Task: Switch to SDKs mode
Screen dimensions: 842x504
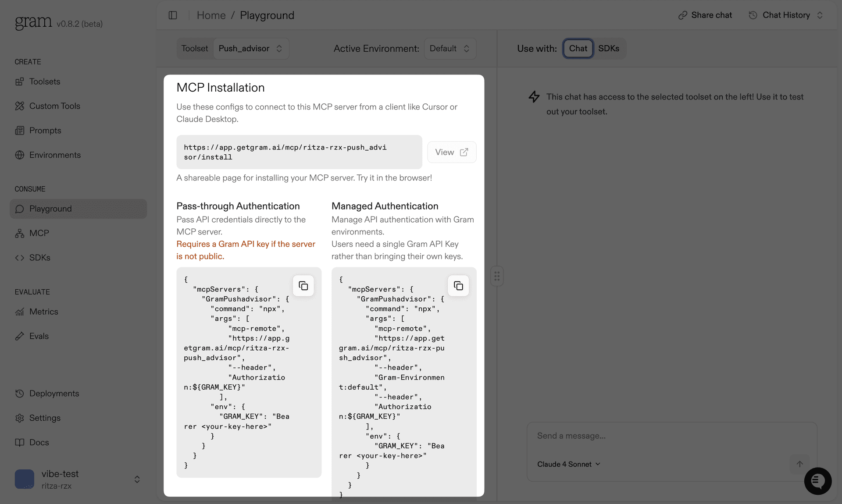Action: coord(609,48)
